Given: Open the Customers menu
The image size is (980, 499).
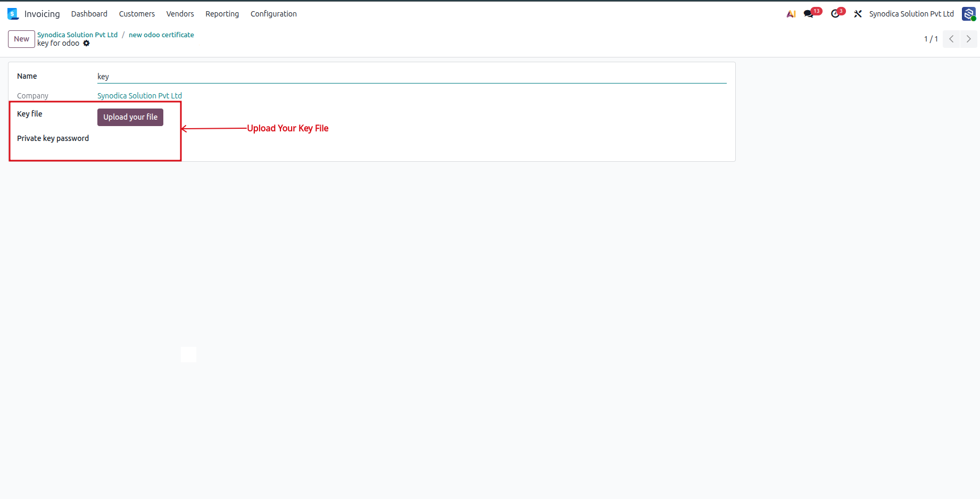Looking at the screenshot, I should (137, 14).
